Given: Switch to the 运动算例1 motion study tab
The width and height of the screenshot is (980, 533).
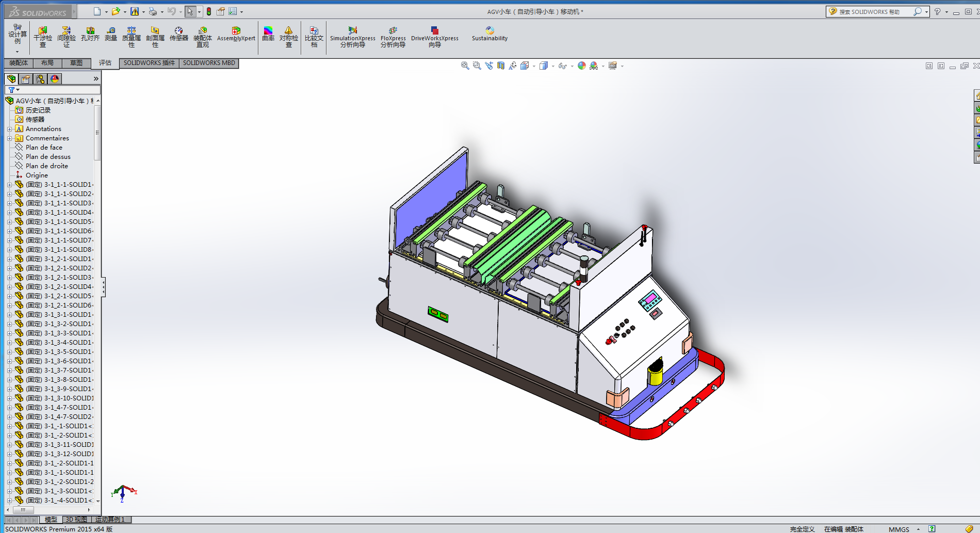Looking at the screenshot, I should pos(110,520).
